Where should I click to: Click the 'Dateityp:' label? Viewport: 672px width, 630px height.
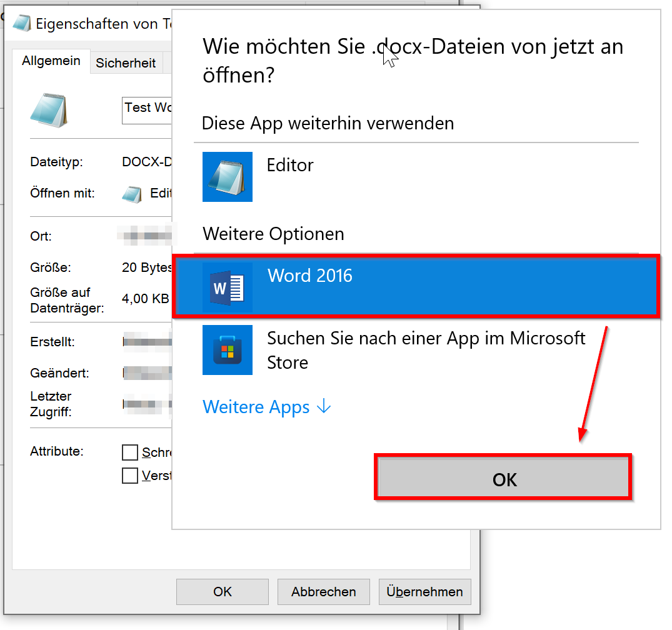[56, 162]
